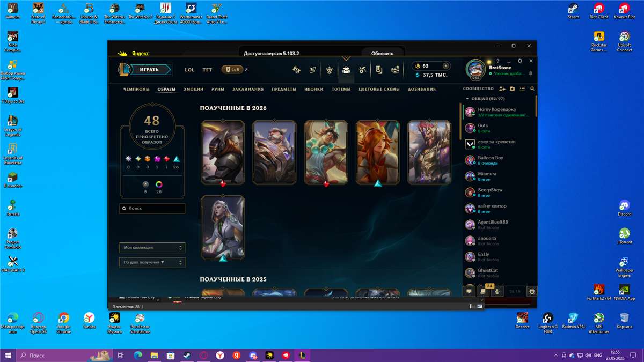Switch to the ЧЕМПИОНЫ tab
The height and width of the screenshot is (362, 644).
[x=136, y=89]
